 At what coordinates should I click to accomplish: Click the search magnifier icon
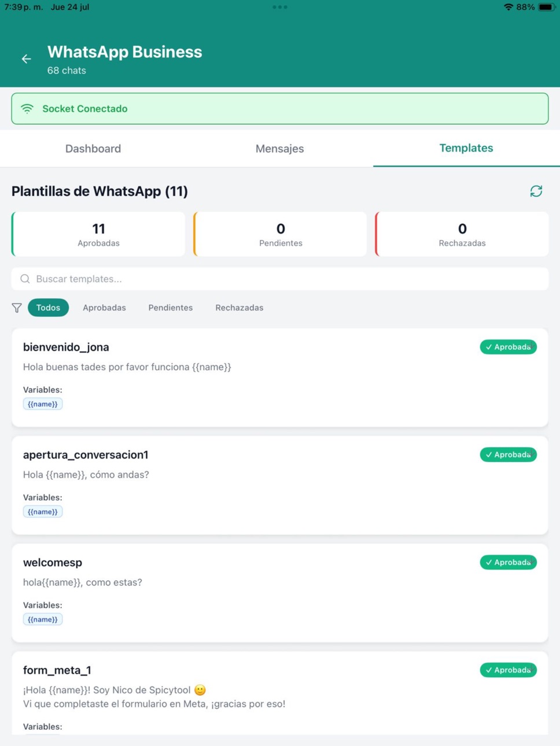(25, 279)
